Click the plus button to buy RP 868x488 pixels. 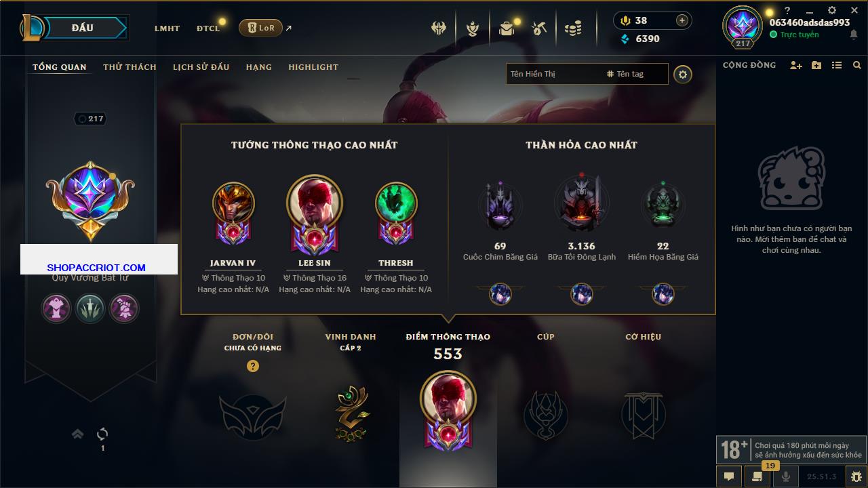682,20
